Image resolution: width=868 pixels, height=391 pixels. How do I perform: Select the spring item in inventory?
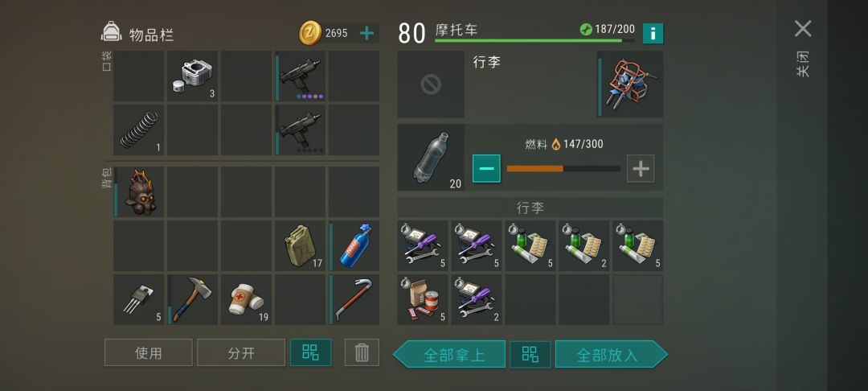139,130
